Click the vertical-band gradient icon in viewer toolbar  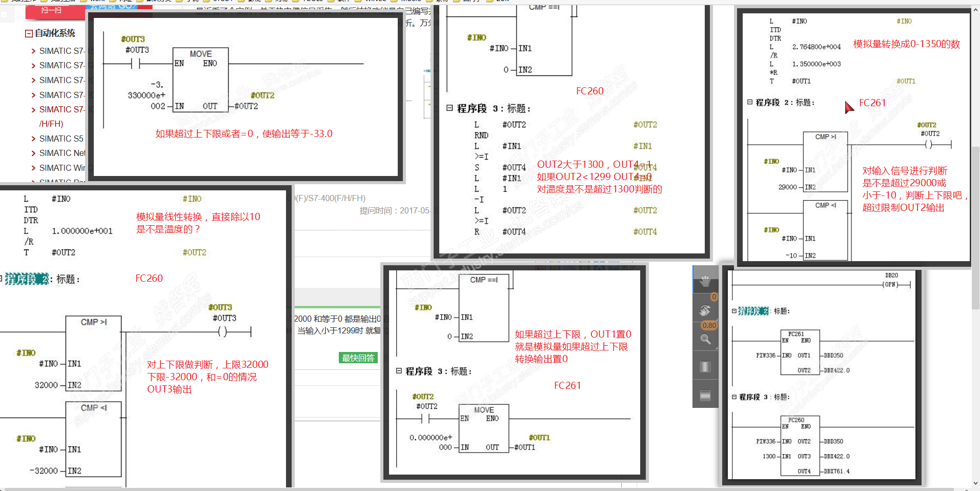tap(705, 367)
